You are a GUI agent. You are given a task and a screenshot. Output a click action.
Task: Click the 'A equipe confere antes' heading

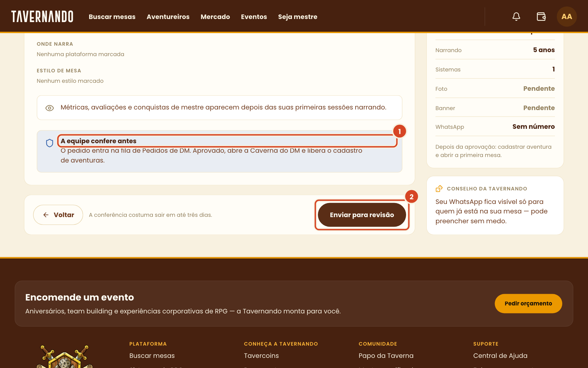tap(99, 141)
